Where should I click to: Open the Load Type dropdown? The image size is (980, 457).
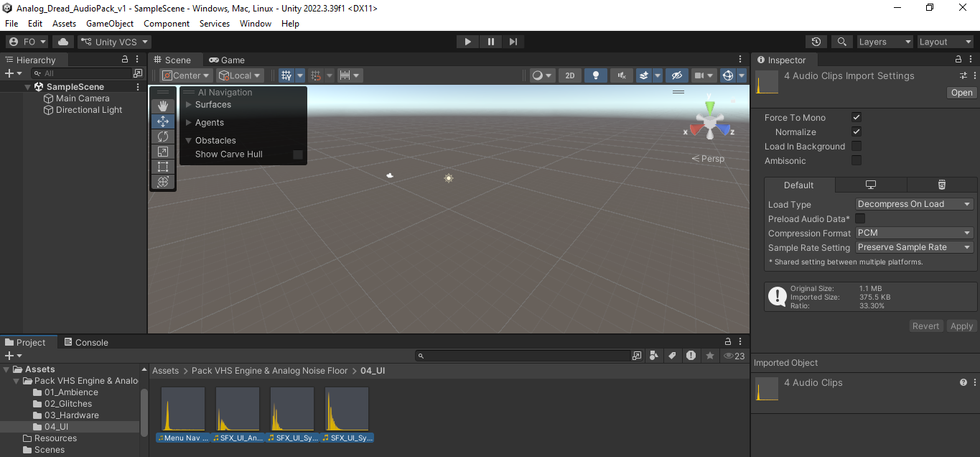(x=915, y=204)
